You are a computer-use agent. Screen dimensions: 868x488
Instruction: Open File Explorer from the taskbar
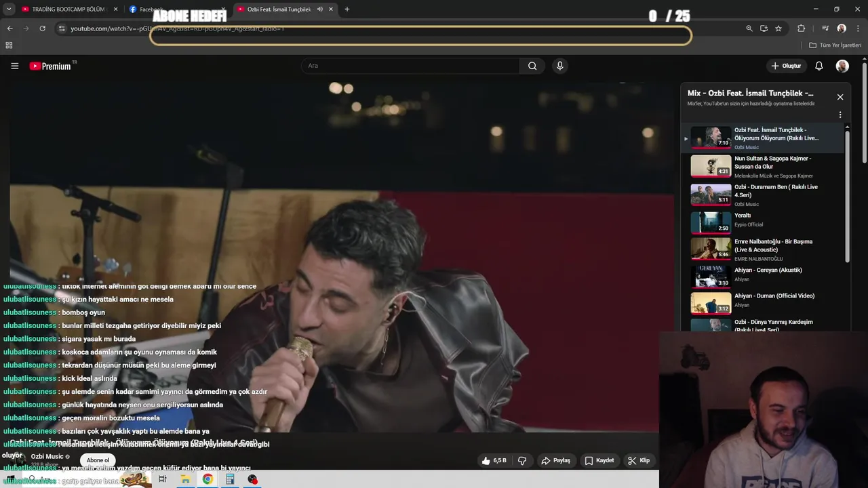click(x=185, y=479)
